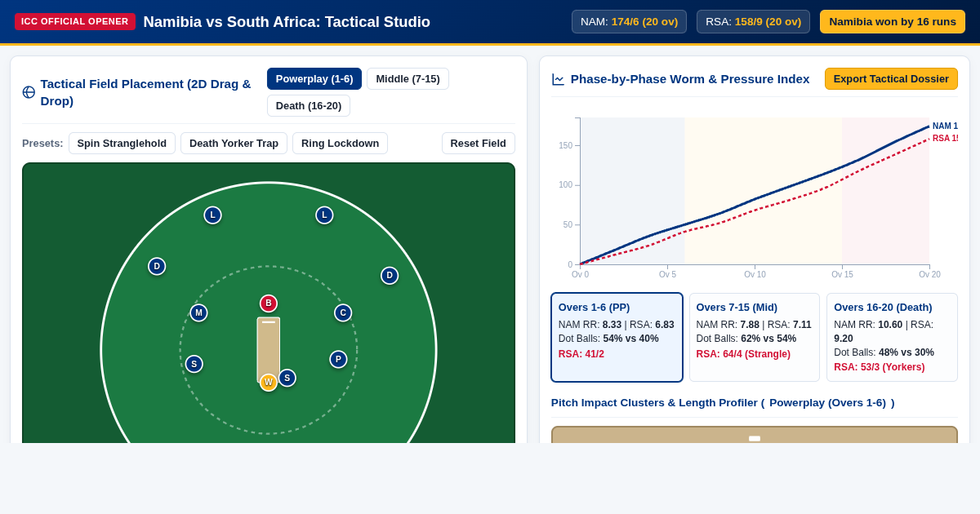Viewport: 980px width, 514px height.
Task: Click the Phase-by-Phase Worm & Pressure Index heading
Action: click(x=690, y=79)
